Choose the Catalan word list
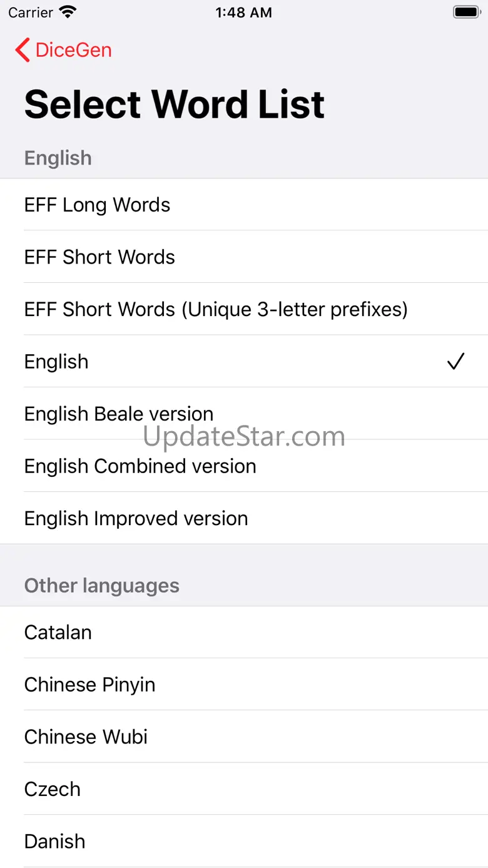The width and height of the screenshot is (488, 868). pyautogui.click(x=244, y=632)
